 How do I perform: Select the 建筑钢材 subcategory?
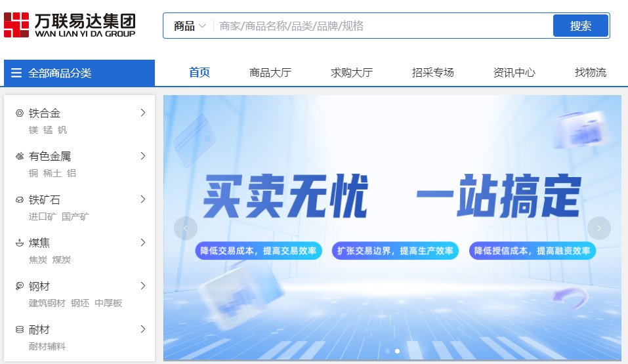(x=47, y=303)
